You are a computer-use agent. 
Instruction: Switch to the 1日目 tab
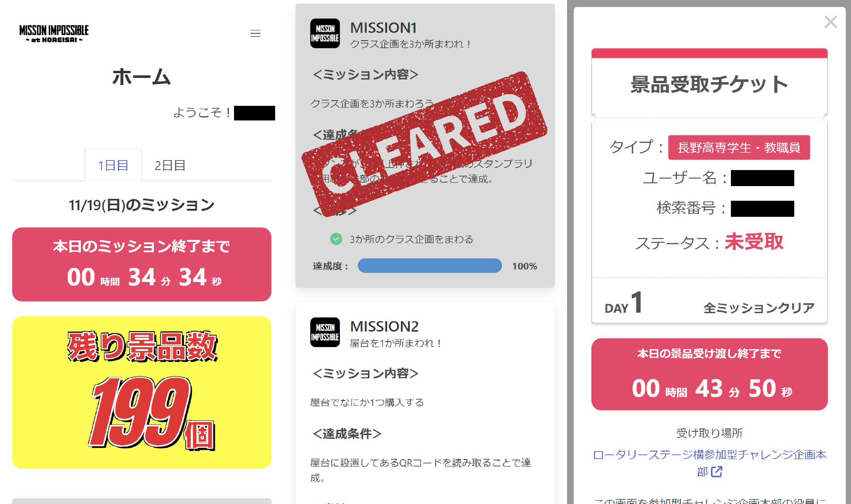(113, 165)
